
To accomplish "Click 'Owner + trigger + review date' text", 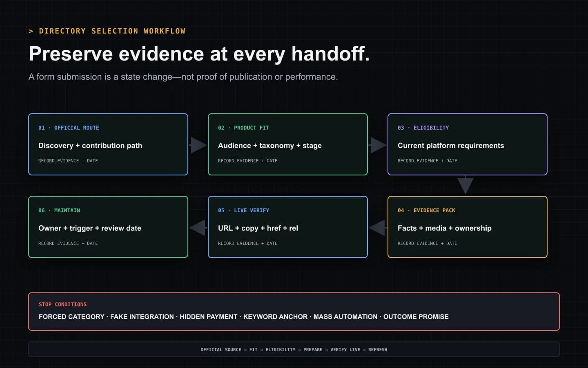I will click(x=90, y=228).
